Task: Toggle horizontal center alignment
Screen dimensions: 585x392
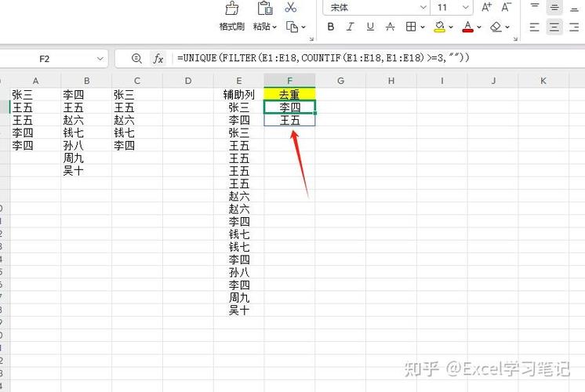Action: tap(554, 27)
